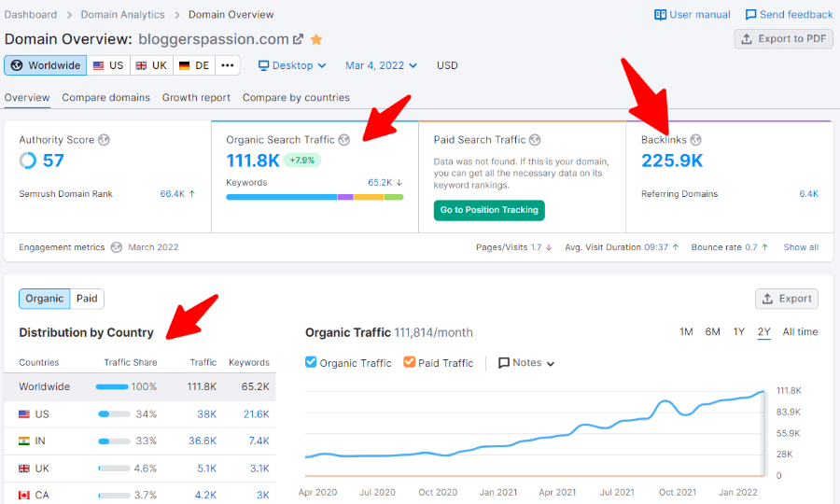Click the Export to PDF button
This screenshot has width=840, height=504.
pyautogui.click(x=784, y=38)
